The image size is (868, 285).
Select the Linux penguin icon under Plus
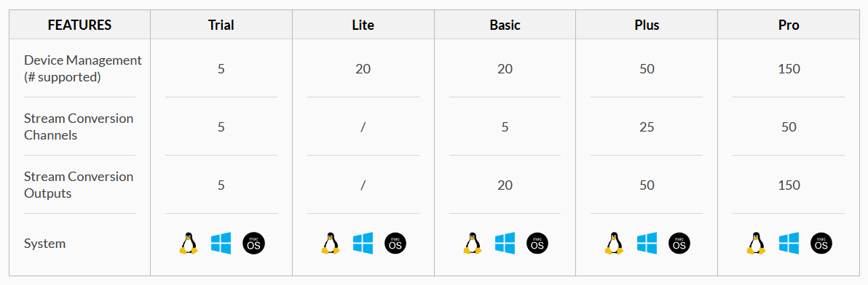[x=614, y=243]
